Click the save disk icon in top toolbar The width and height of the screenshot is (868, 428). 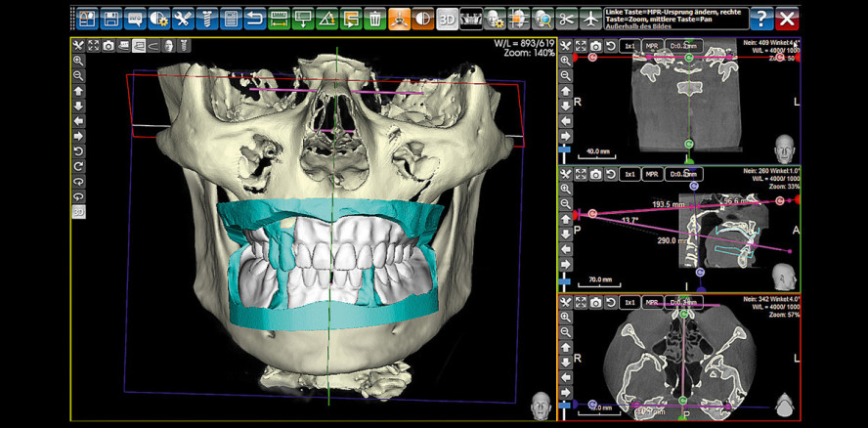tap(111, 18)
